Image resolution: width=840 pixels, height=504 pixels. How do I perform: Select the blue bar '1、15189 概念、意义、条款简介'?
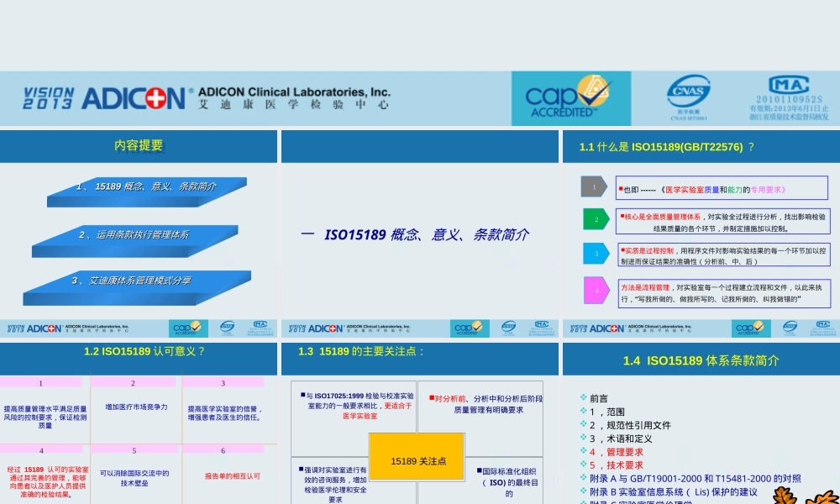point(147,192)
